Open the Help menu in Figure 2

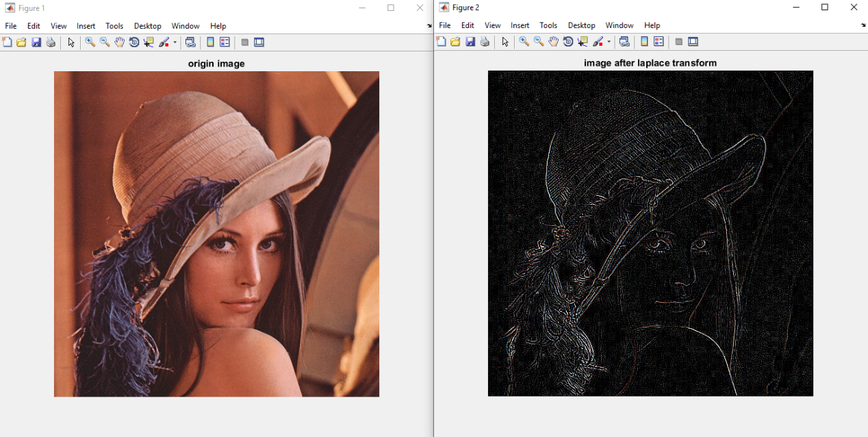(x=652, y=25)
